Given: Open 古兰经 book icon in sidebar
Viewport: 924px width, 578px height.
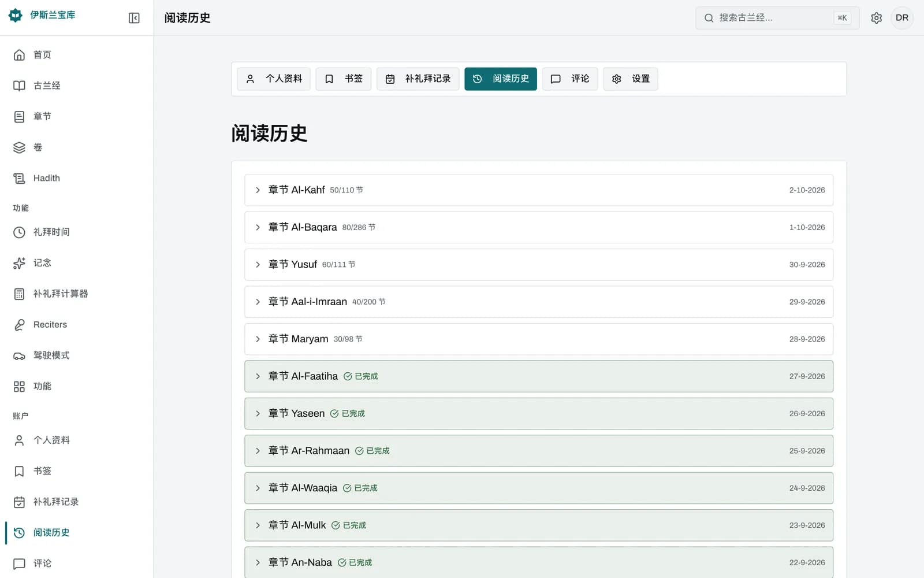Looking at the screenshot, I should (x=19, y=86).
